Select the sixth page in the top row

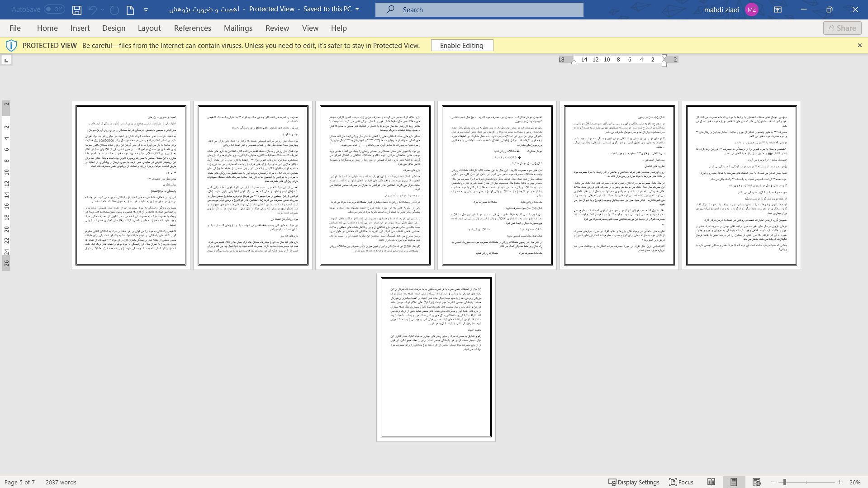741,185
